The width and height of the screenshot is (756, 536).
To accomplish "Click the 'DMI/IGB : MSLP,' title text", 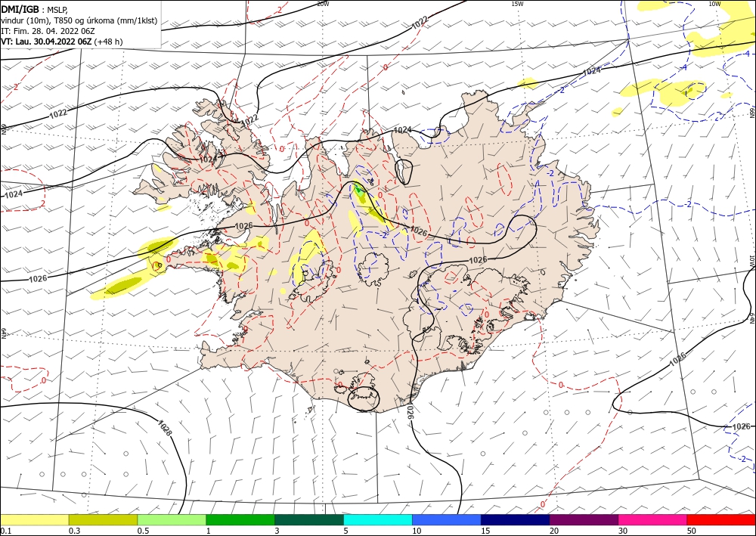I will [35, 10].
